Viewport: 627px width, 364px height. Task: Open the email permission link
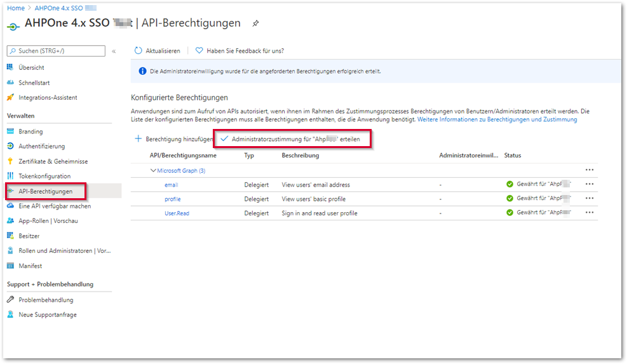[x=171, y=185]
